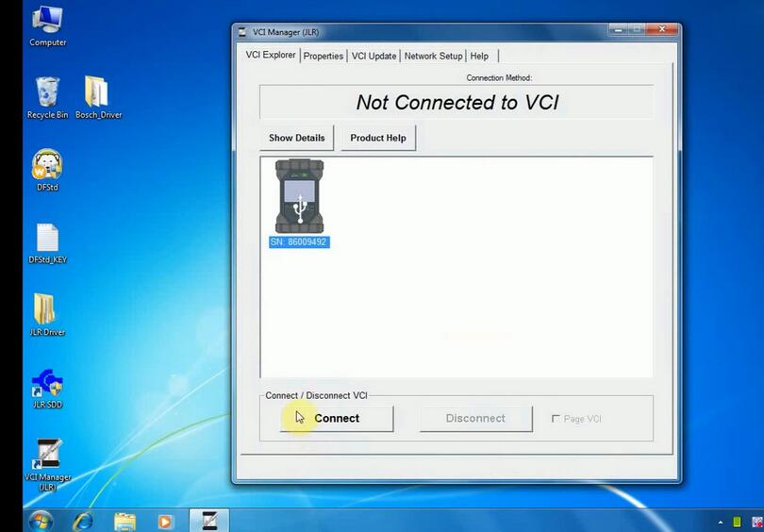Switch to the VCI Explorer tab
This screenshot has height=532, width=764.
(271, 55)
